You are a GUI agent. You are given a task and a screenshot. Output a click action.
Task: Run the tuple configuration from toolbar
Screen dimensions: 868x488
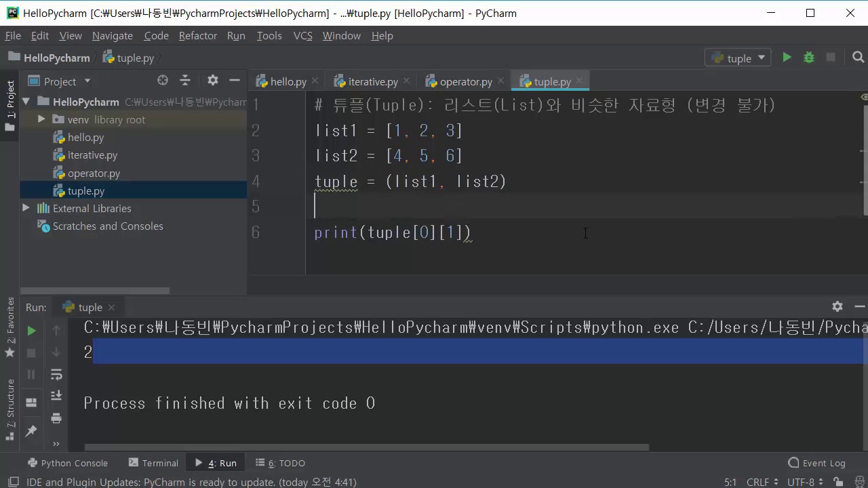click(x=787, y=58)
